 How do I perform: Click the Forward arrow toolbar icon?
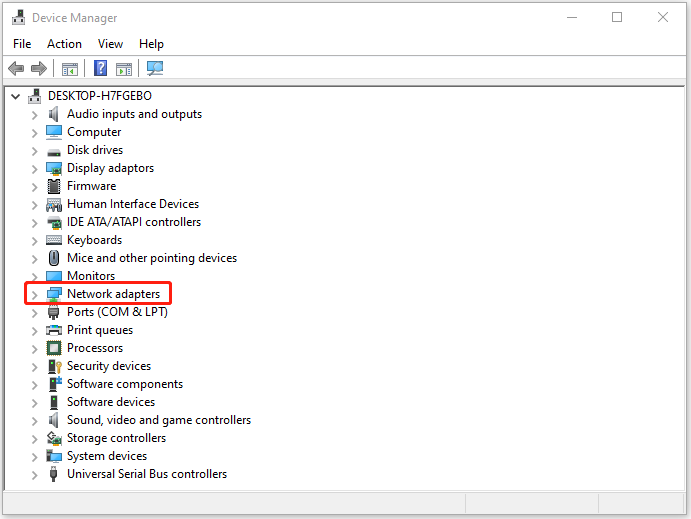point(39,69)
